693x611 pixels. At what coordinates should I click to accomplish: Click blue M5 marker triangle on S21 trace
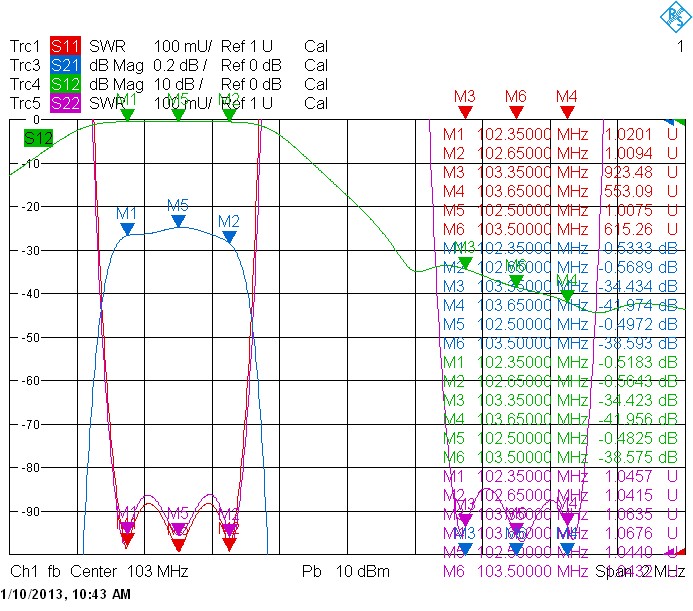pyautogui.click(x=178, y=221)
